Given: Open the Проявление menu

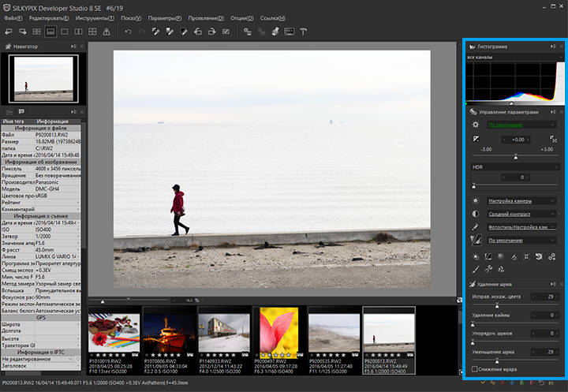Looking at the screenshot, I should pyautogui.click(x=206, y=18).
